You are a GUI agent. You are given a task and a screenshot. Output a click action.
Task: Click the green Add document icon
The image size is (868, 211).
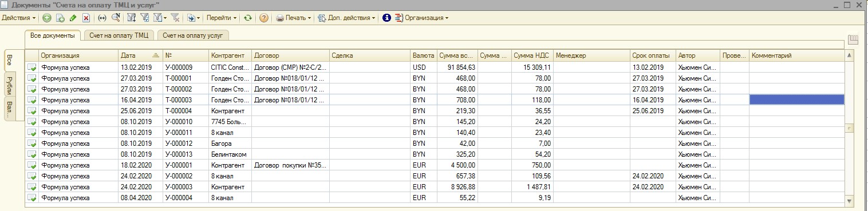click(x=47, y=18)
